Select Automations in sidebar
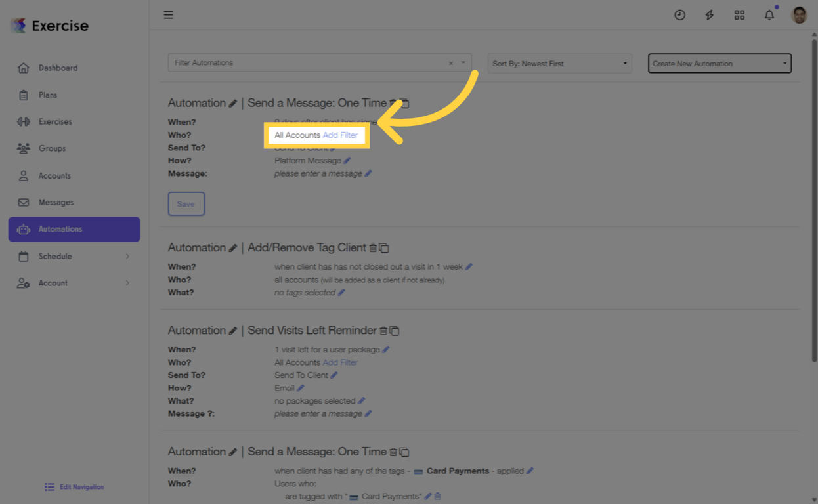The height and width of the screenshot is (504, 818). click(74, 229)
